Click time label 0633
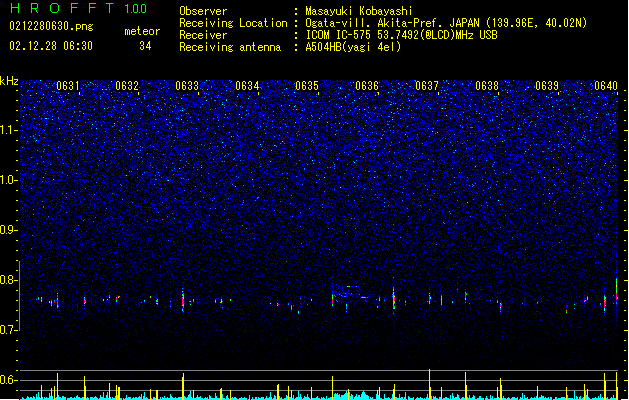 coord(187,86)
